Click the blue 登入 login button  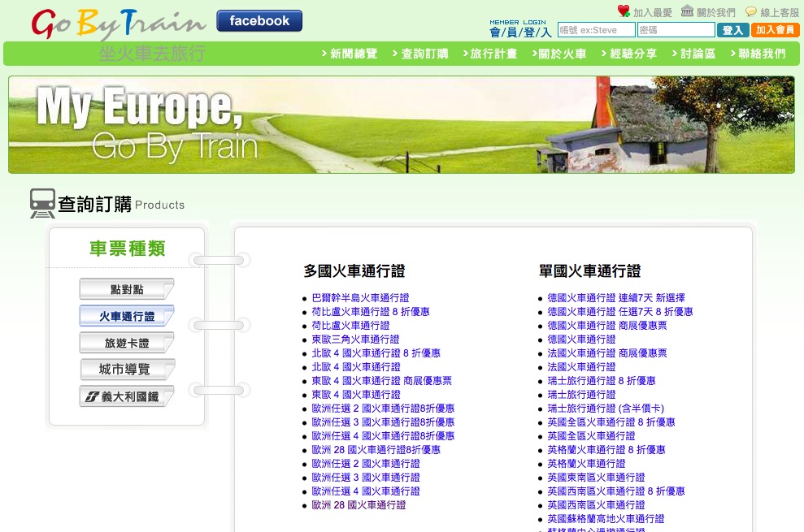tap(732, 30)
